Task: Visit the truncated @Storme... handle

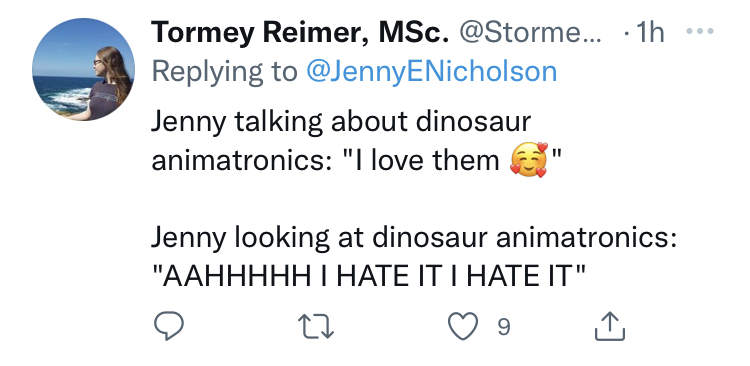Action: (530, 33)
